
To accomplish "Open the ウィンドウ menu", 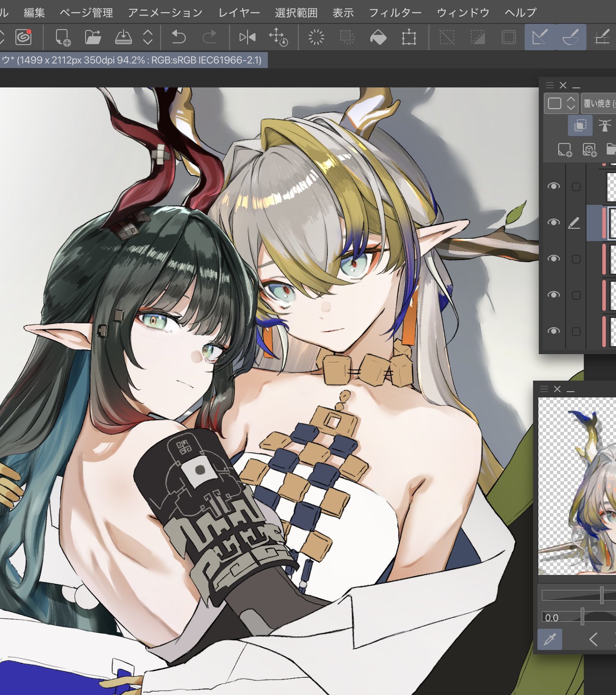I will pos(463,13).
